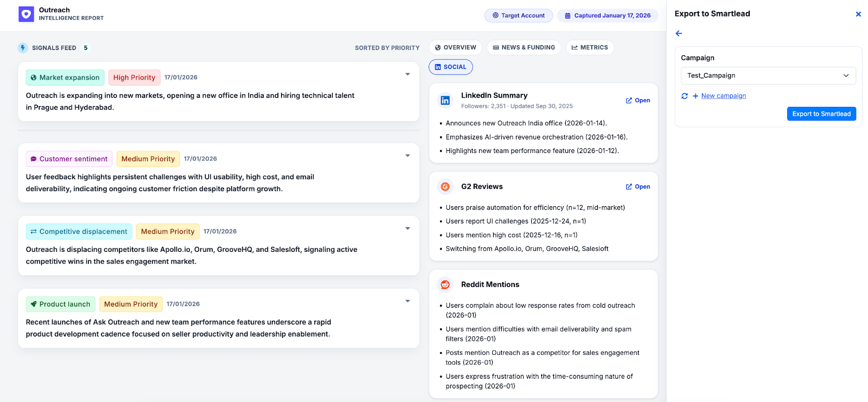Click the 'SORTED BY PRIORITY' label
868x402 pixels.
click(x=387, y=48)
